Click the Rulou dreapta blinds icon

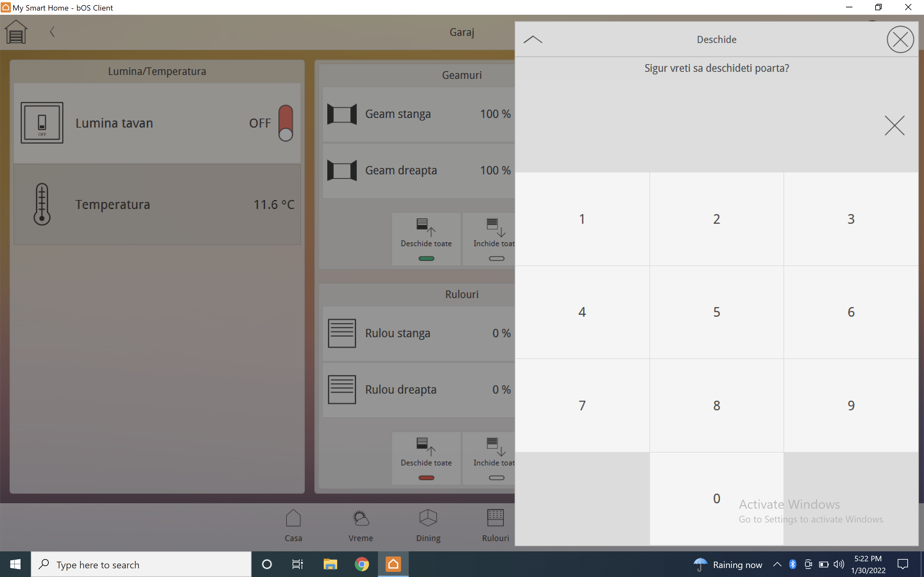point(342,389)
